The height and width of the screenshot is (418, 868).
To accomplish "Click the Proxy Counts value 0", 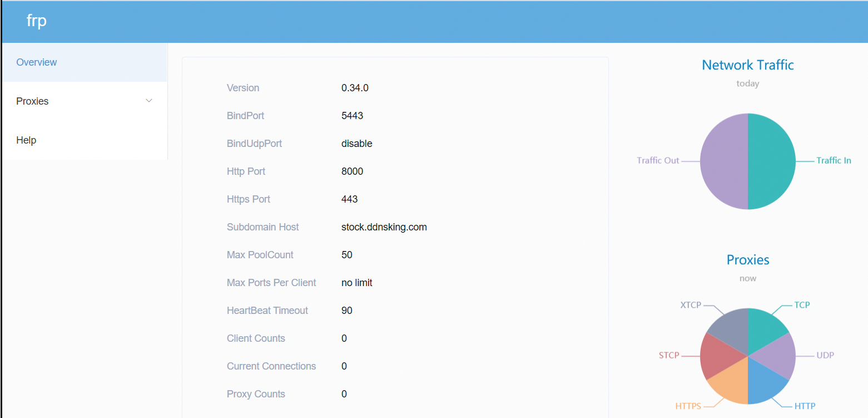I will point(344,394).
